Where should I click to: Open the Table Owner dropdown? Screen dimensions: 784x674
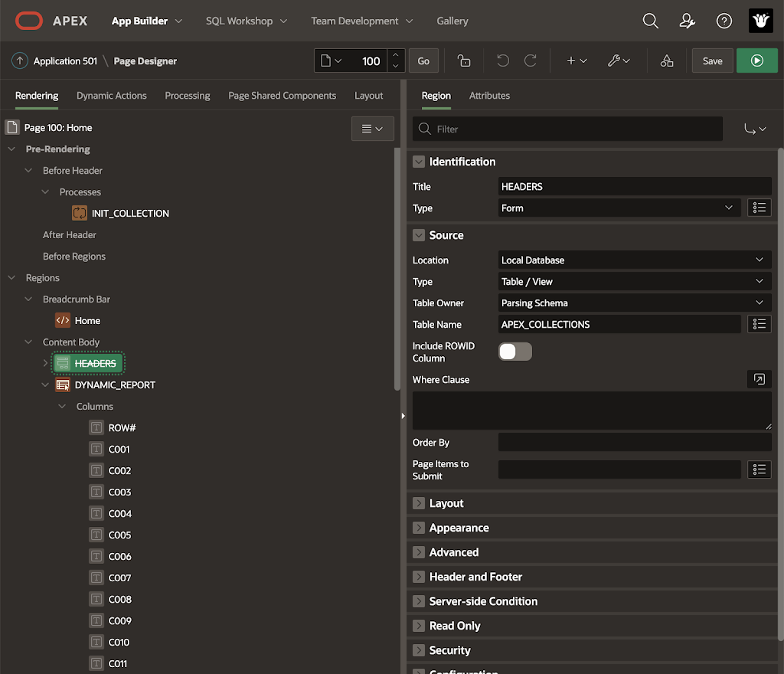click(635, 303)
